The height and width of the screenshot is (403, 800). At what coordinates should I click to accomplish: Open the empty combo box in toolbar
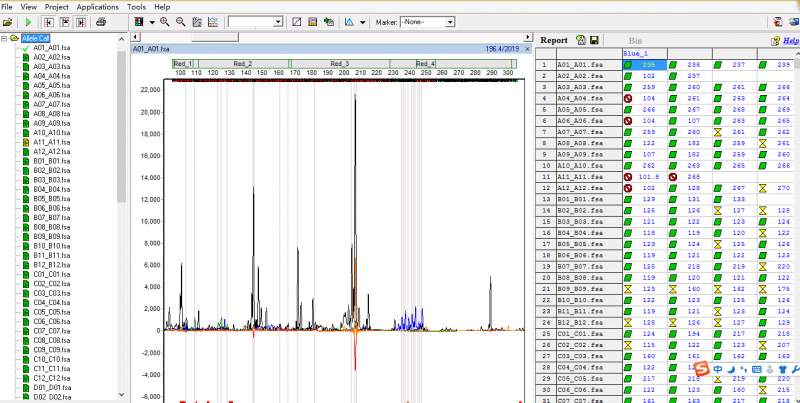pos(280,21)
